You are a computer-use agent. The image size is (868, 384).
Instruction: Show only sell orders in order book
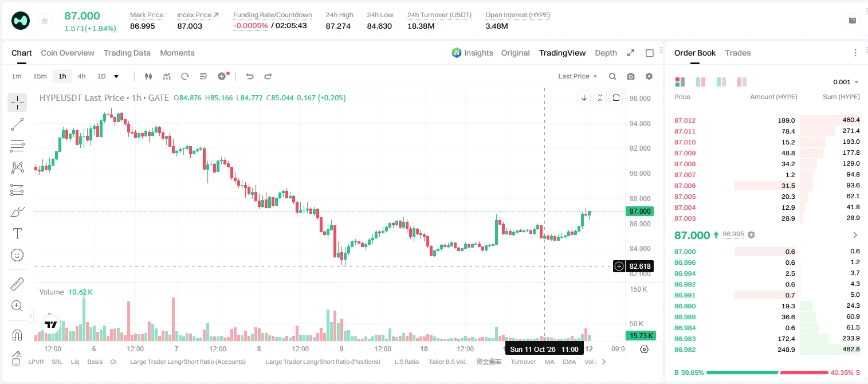coord(742,82)
